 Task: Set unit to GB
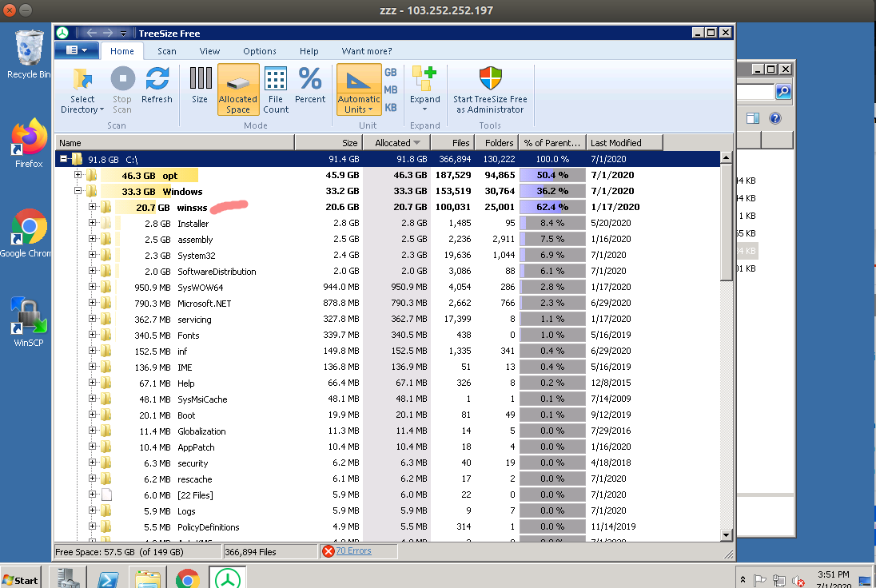[x=391, y=73]
